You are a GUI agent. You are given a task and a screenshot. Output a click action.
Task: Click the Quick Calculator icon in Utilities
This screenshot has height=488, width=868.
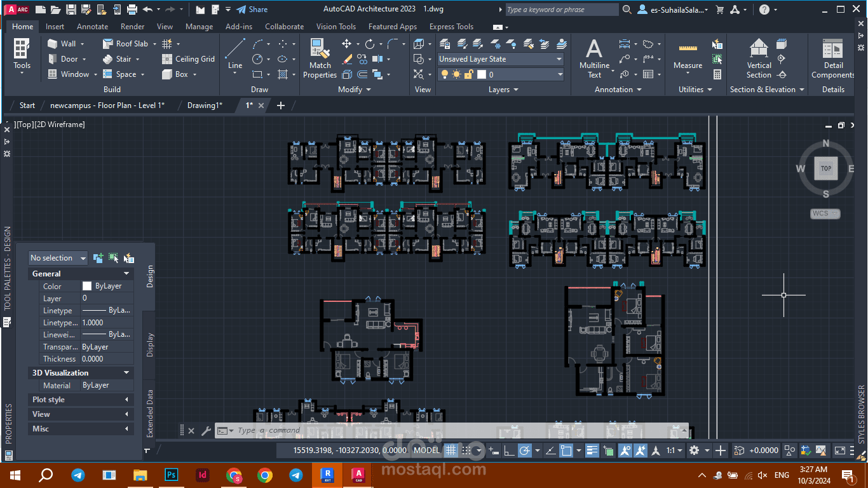717,74
